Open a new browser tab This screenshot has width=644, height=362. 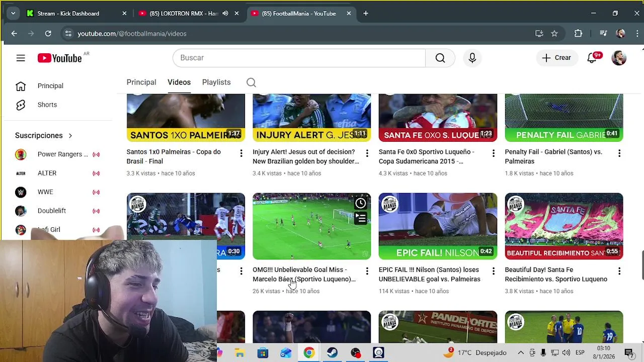pyautogui.click(x=366, y=14)
